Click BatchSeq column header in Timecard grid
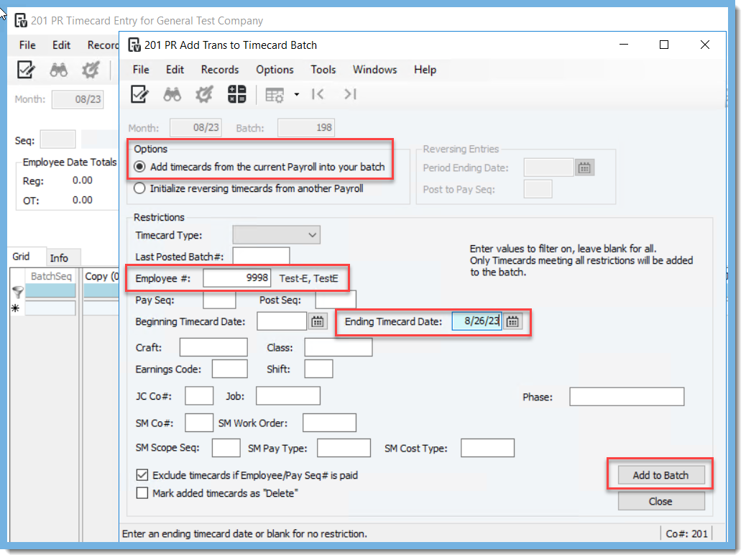 (50, 276)
